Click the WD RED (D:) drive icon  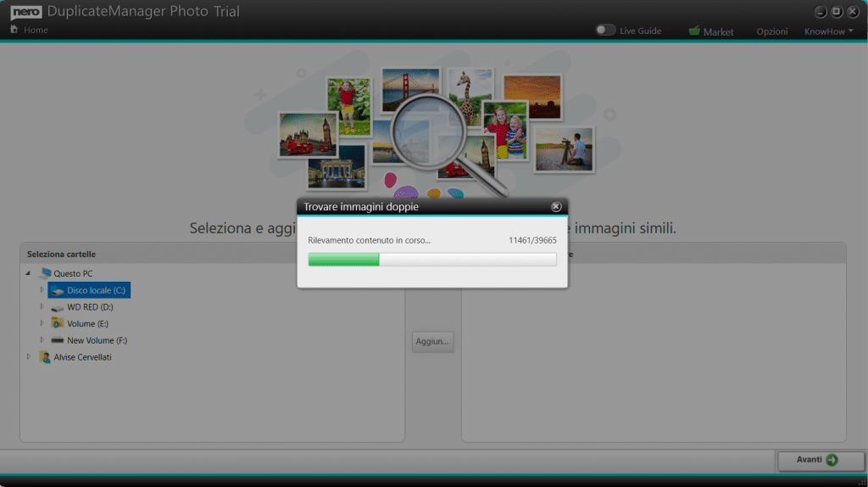[58, 307]
